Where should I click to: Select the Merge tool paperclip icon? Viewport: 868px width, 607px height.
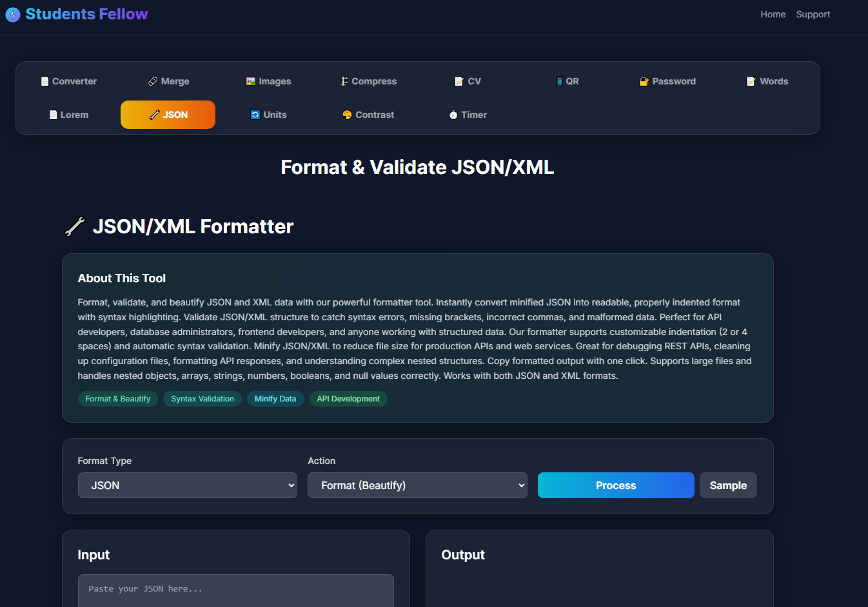pyautogui.click(x=153, y=81)
